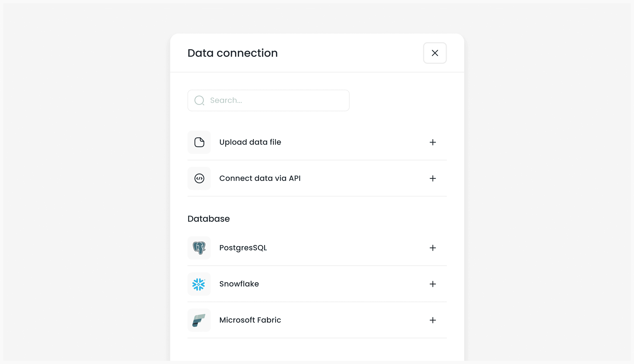This screenshot has width=634, height=364.
Task: Click the Upload data file document icon
Action: (199, 142)
